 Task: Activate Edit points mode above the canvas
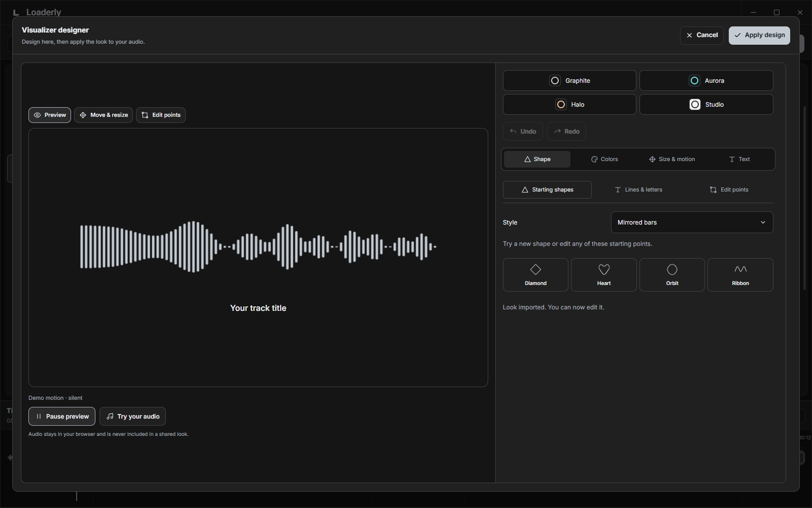161,115
